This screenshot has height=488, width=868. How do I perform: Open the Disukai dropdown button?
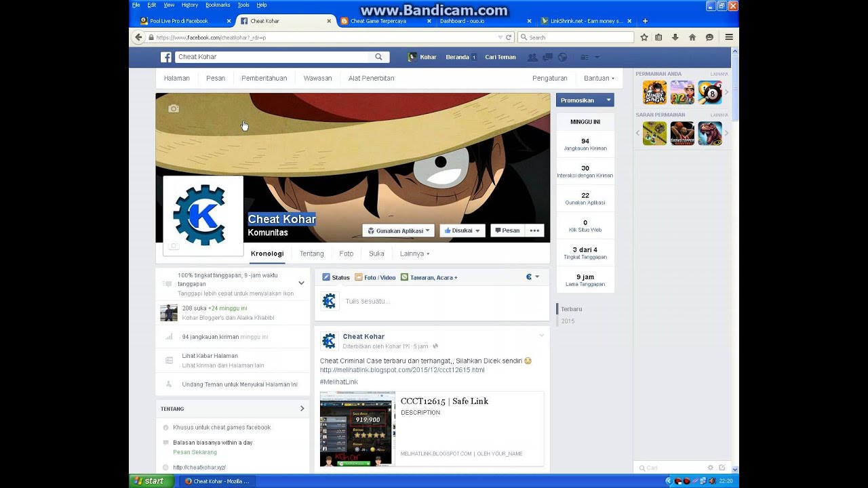coord(462,230)
